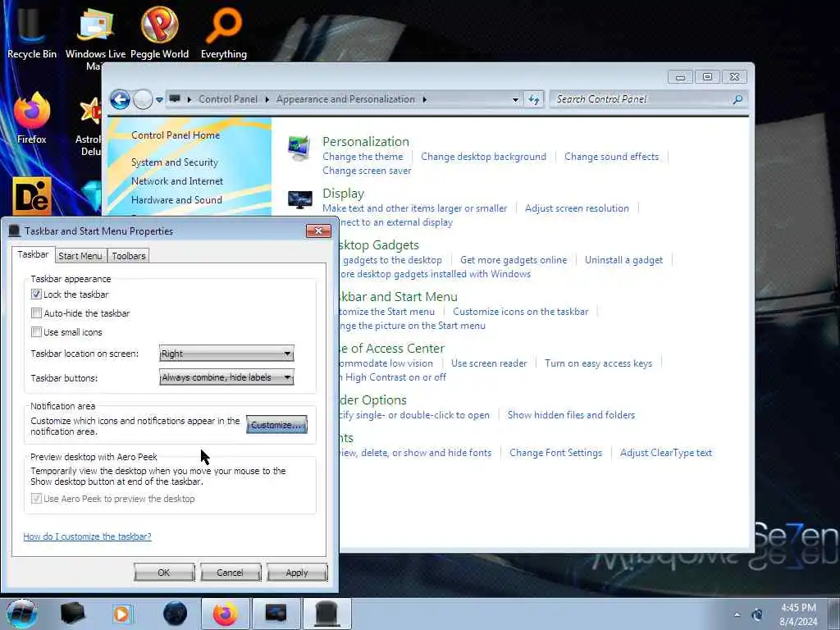The height and width of the screenshot is (630, 840).
Task: Open Hardware and Sound in sidebar
Action: (176, 200)
